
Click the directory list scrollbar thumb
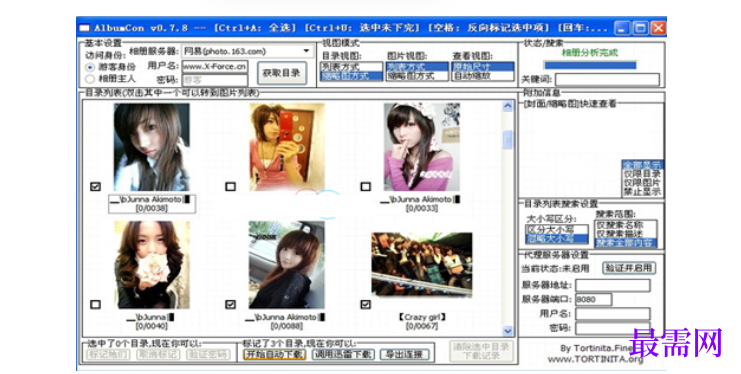point(508,139)
